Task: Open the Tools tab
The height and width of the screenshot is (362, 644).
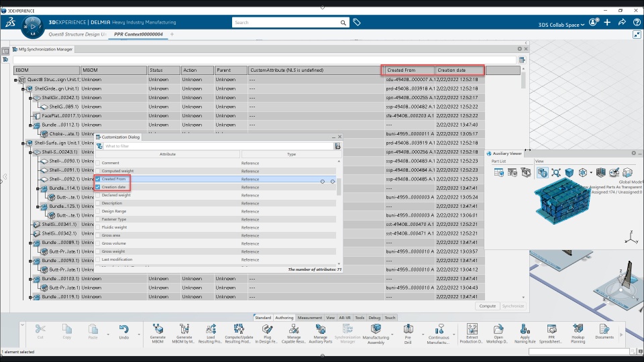Action: tap(360, 318)
